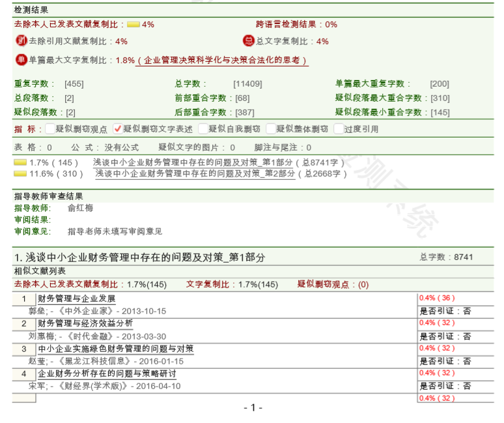504x423 pixels.
Task: Check the 过度引用 checkbox
Action: coord(339,128)
